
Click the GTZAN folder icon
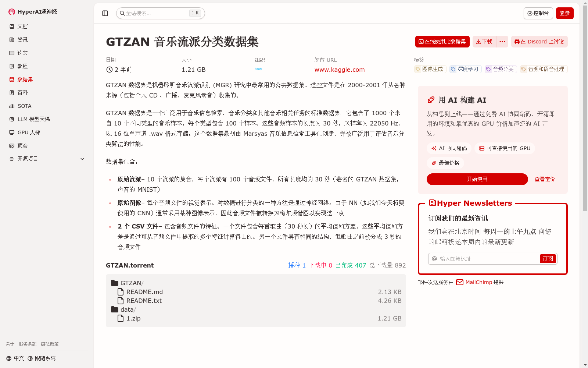(115, 283)
